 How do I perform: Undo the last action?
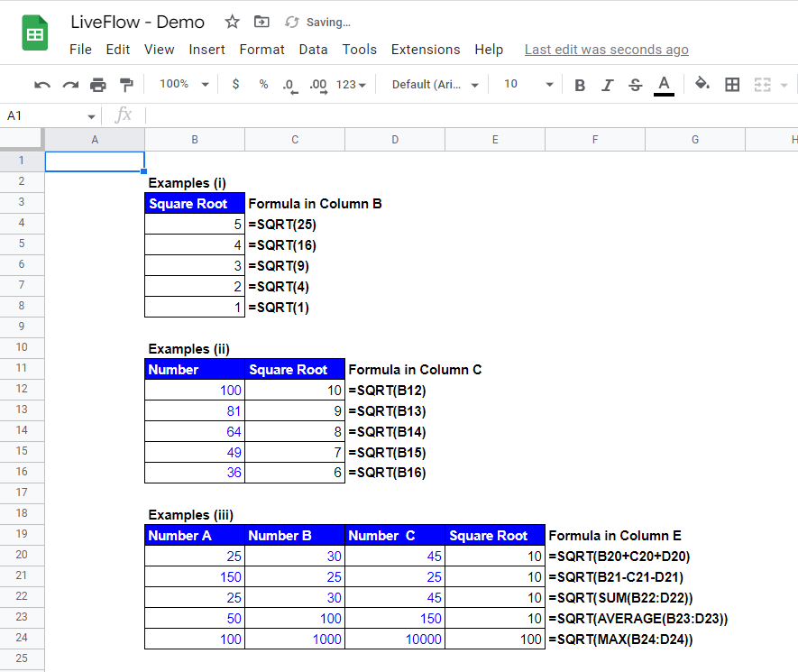[42, 85]
